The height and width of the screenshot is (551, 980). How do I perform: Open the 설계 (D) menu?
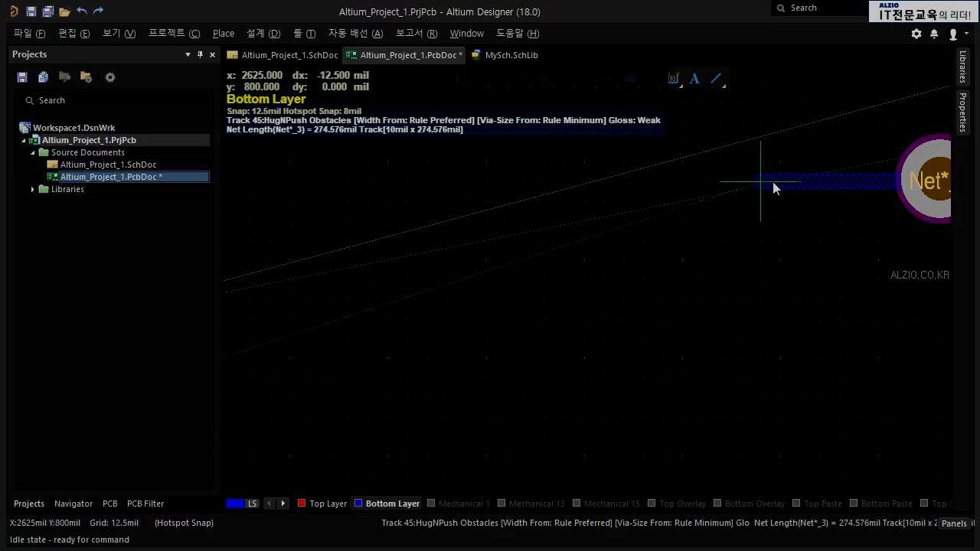click(x=263, y=34)
